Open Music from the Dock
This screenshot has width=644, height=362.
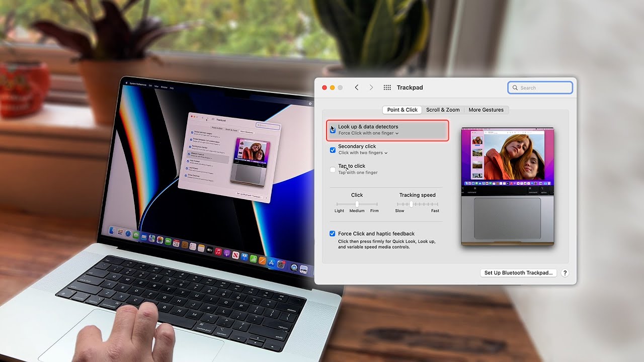click(x=218, y=251)
